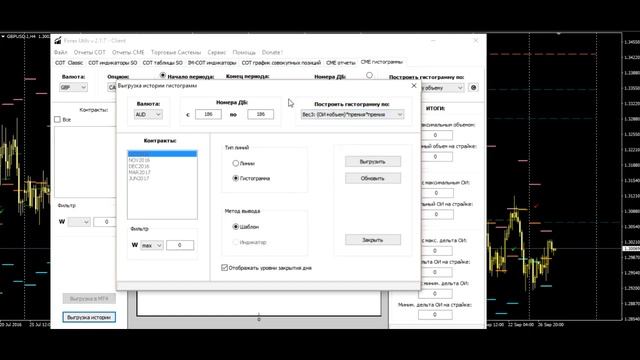Viewport: 640px width, 360px height.
Task: Click the main window filter value field beside W
Action: pos(105,222)
